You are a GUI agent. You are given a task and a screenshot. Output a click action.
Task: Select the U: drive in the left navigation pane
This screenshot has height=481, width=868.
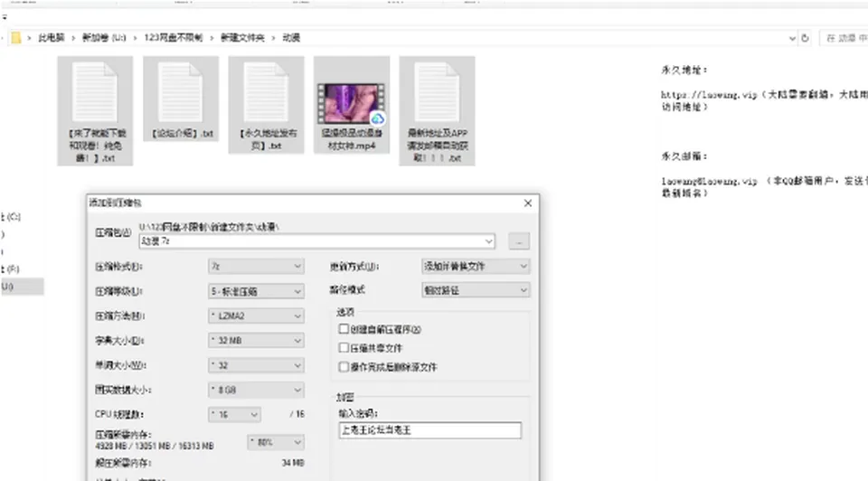click(22, 287)
